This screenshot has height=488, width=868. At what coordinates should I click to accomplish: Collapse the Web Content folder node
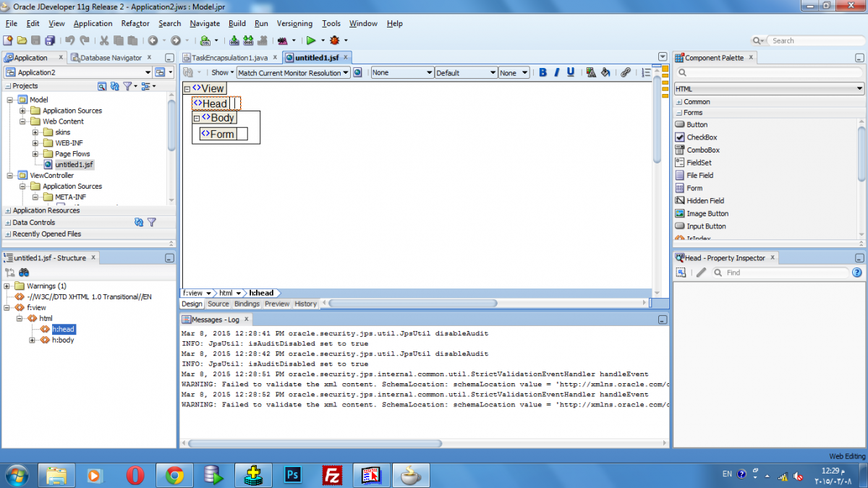pos(23,121)
